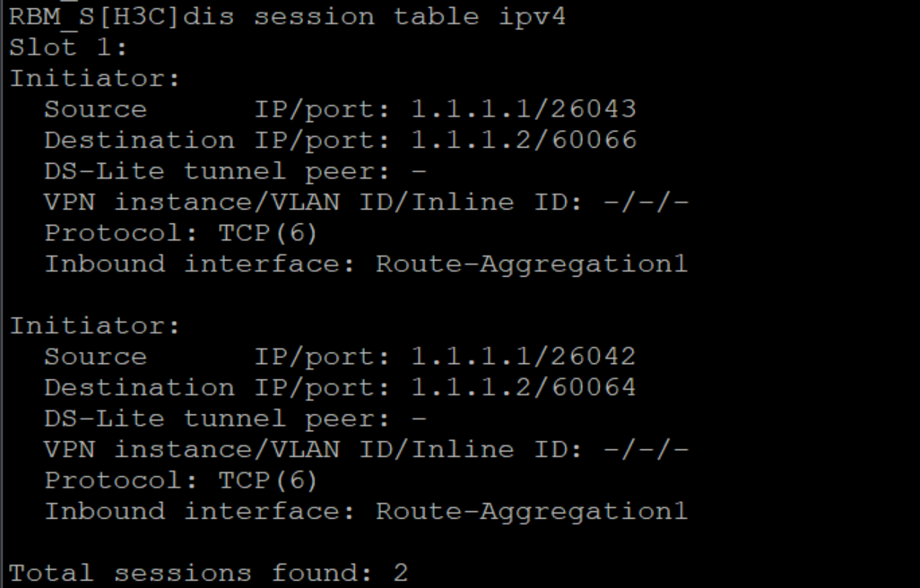Click destination address 1.1.1.2/60064
Image resolution: width=920 pixels, height=588 pixels.
[524, 388]
